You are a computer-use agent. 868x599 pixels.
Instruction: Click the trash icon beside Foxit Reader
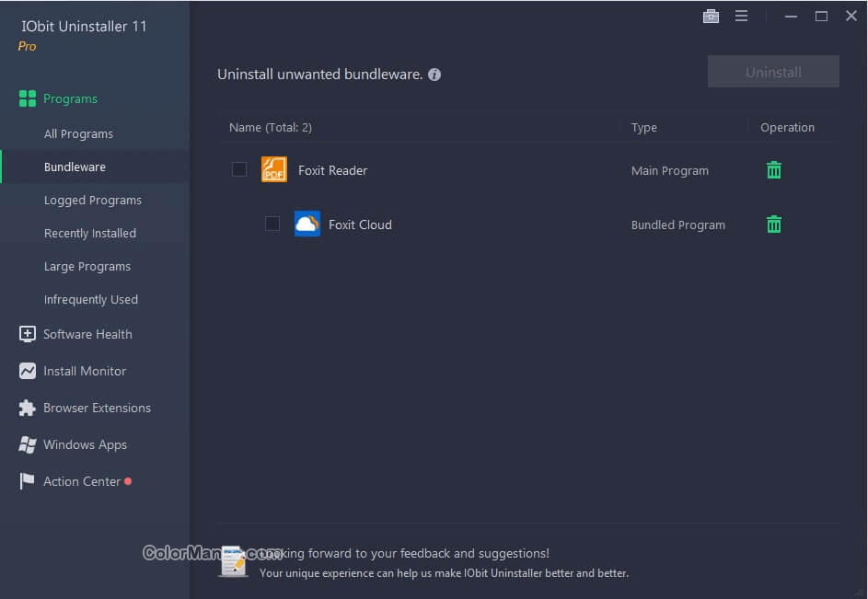(773, 170)
